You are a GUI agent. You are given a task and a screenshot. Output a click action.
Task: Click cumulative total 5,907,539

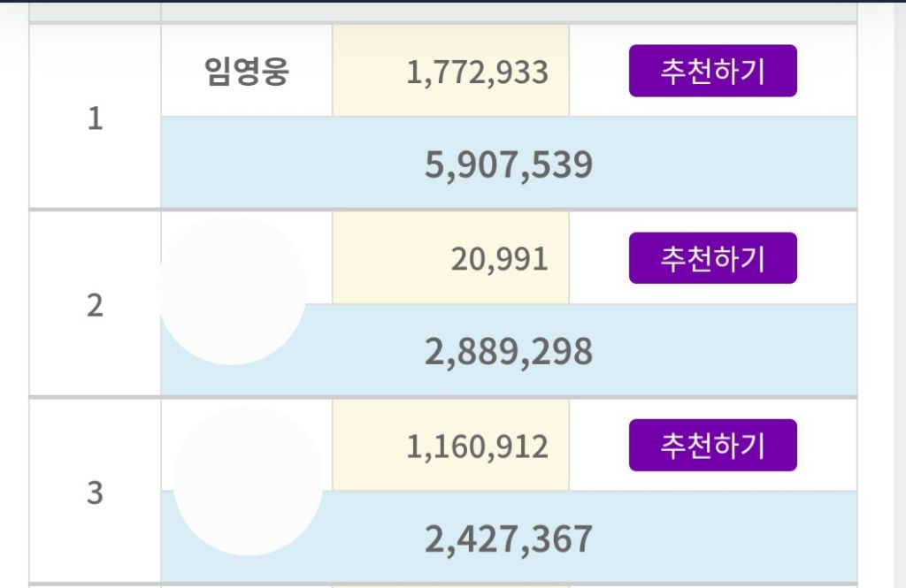(x=509, y=164)
